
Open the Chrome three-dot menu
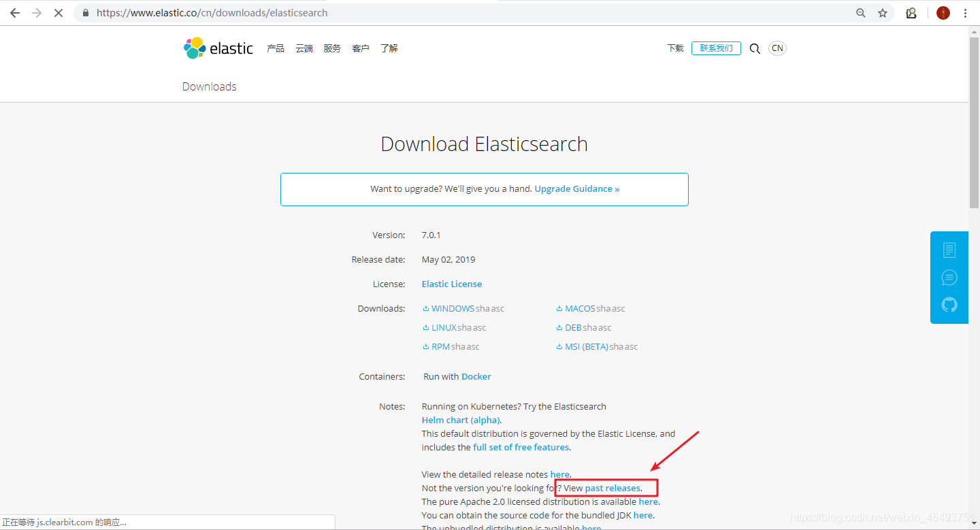point(965,13)
